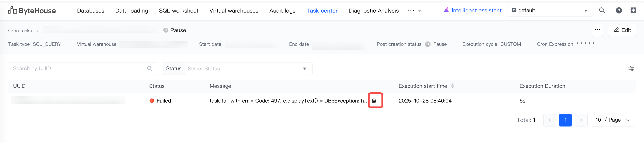Sort by Execution start time
Image resolution: width=644 pixels, height=143 pixels.
pyautogui.click(x=452, y=86)
